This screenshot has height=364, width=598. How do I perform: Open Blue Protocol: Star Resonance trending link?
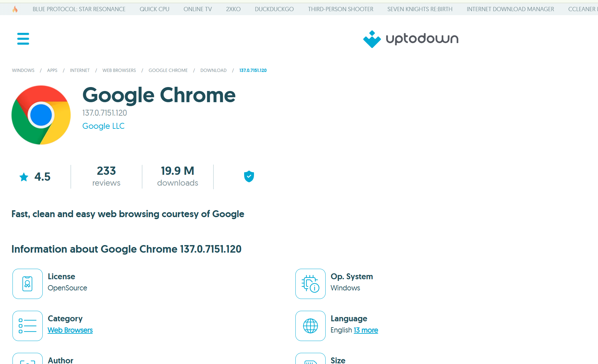click(79, 9)
